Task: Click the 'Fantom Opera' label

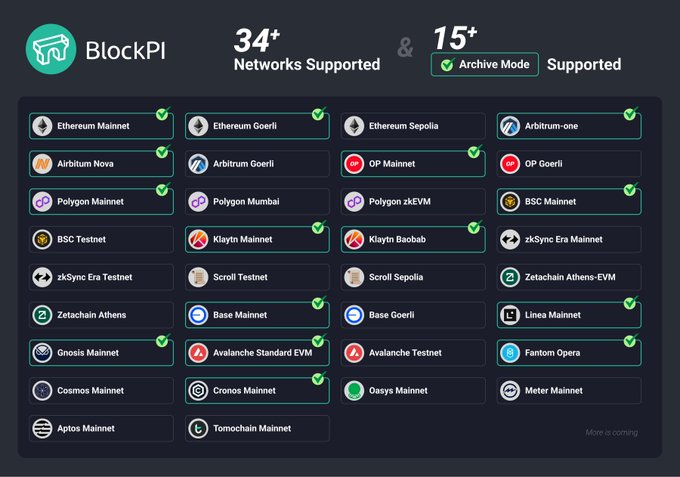Action: (x=552, y=353)
